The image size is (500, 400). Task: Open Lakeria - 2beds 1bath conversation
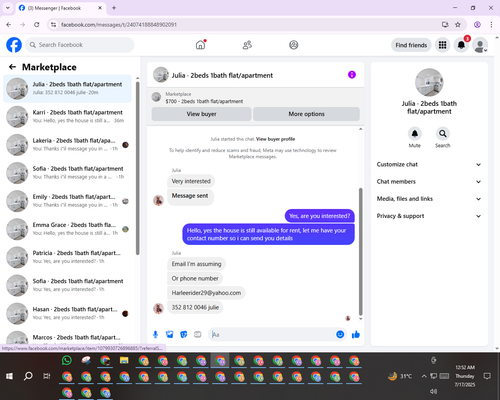click(x=67, y=145)
